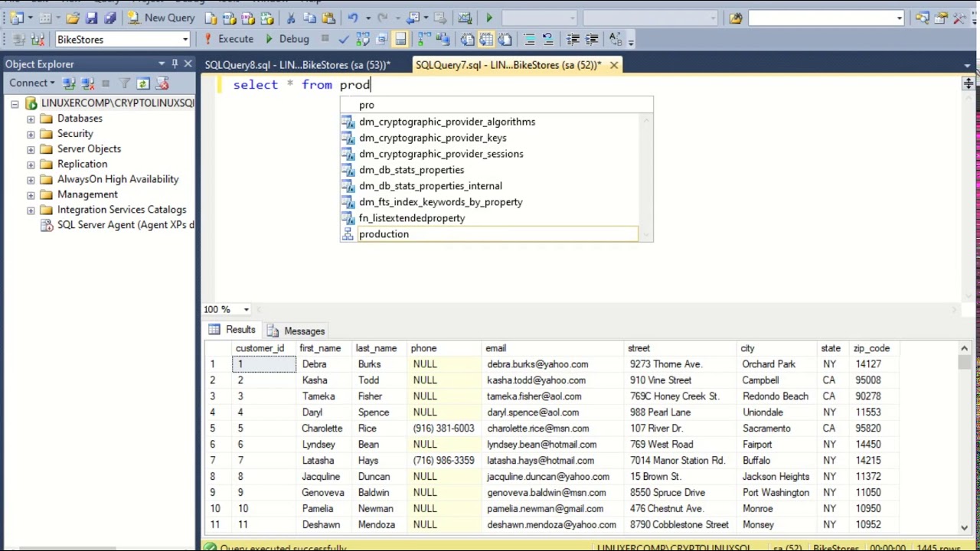Screen dimensions: 980x551
Task: Expand the Server Objects node
Action: tap(31, 149)
